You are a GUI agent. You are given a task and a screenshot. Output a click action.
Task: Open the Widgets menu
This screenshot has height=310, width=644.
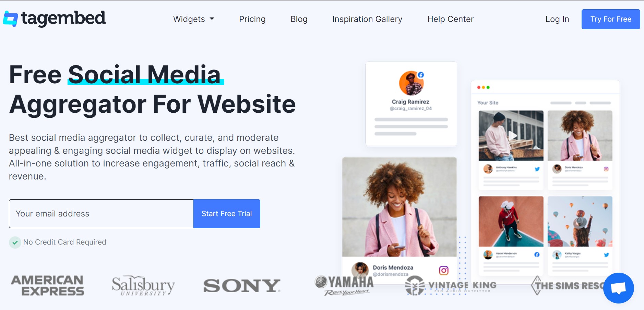click(x=194, y=19)
